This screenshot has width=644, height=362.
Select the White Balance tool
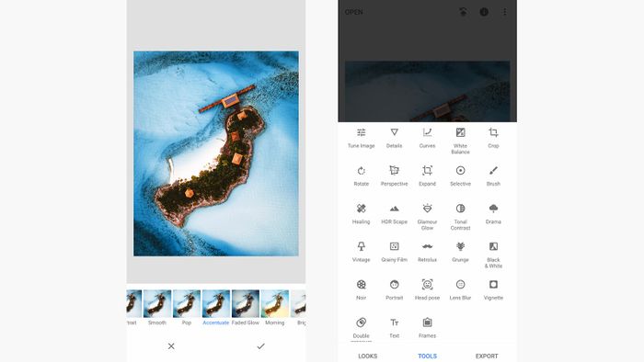(460, 141)
